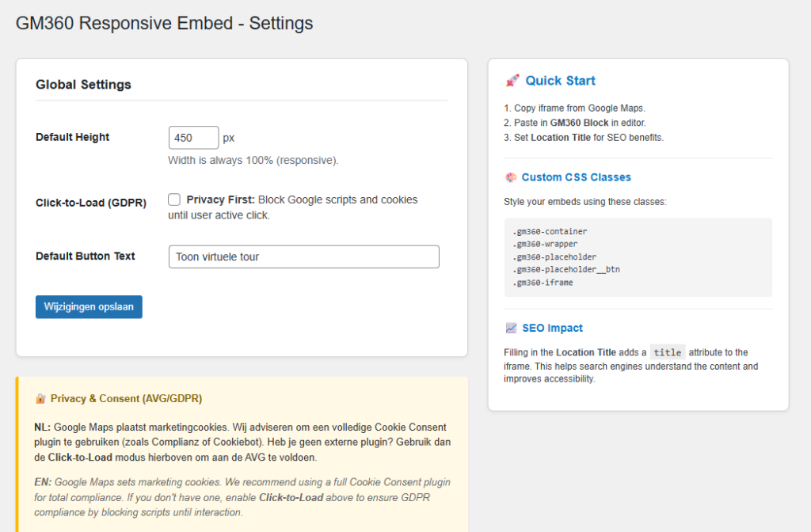
Task: Click the GM360 Responsive Embed page title
Action: (165, 23)
